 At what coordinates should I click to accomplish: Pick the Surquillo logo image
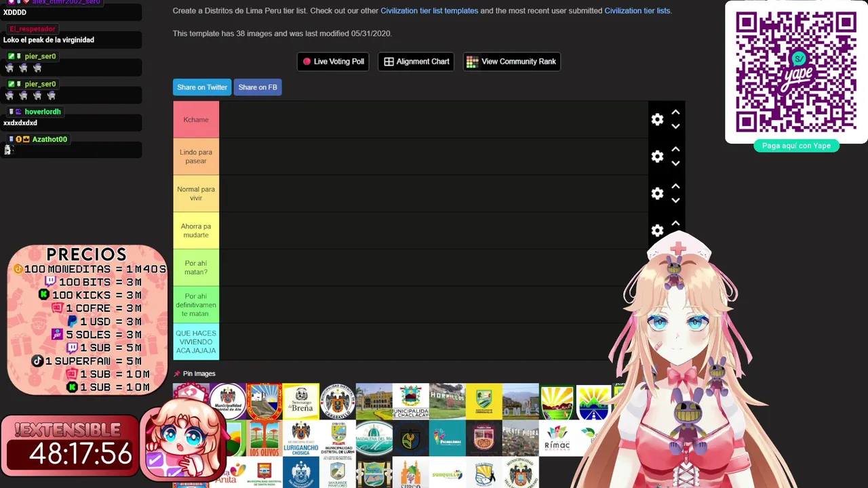coord(448,472)
